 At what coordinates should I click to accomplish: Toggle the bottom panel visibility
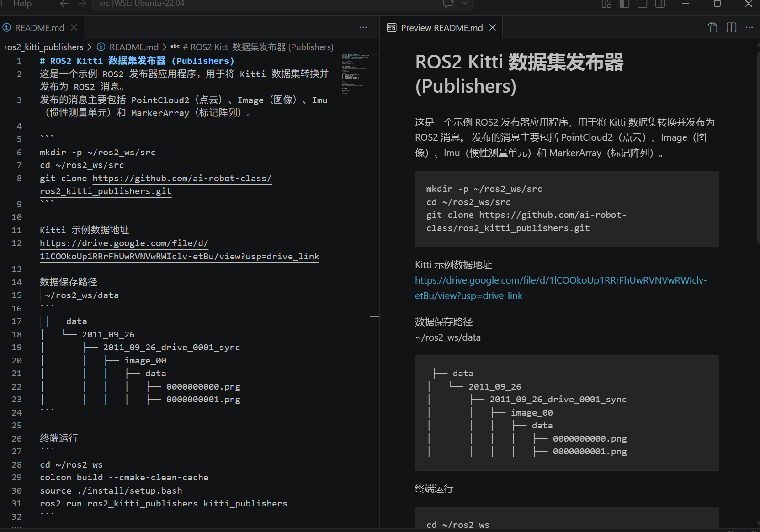click(x=642, y=4)
